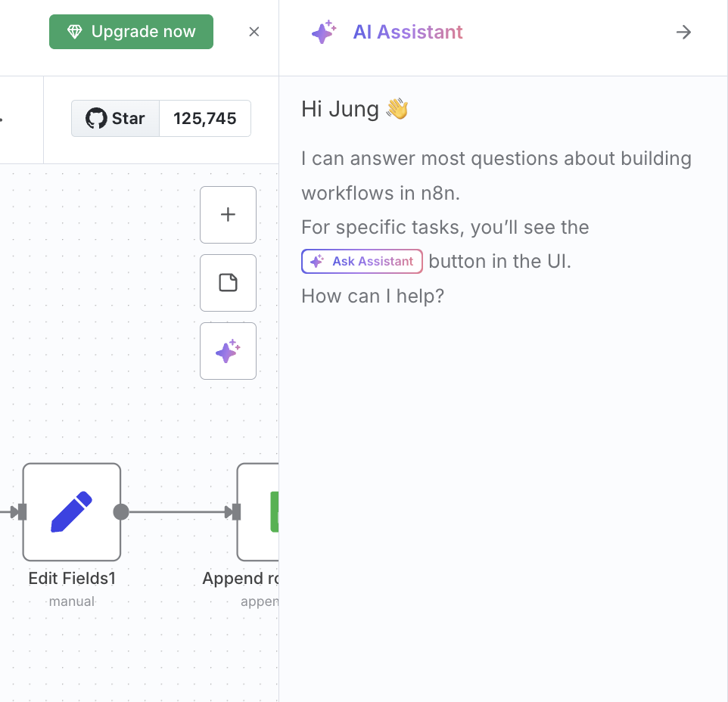This screenshot has height=702, width=728.
Task: Click the AI Assistant sparkle icon in the panel header
Action: click(x=324, y=32)
